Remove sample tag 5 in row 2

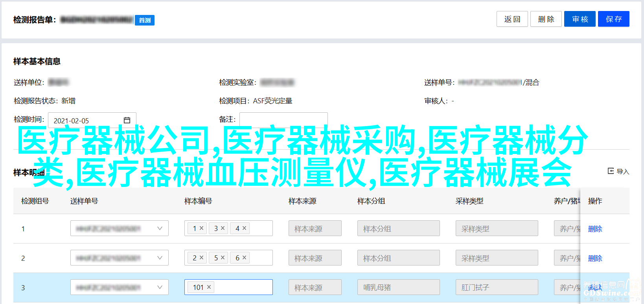pos(223,257)
